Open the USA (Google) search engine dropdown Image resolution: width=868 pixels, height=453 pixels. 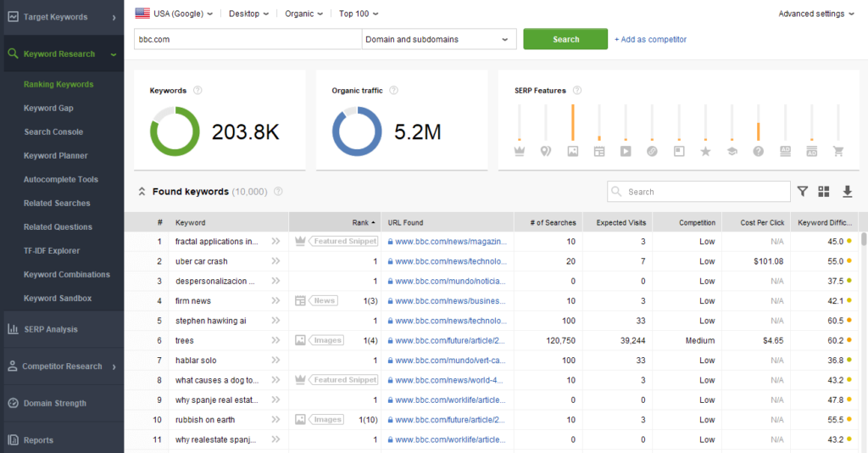[173, 14]
